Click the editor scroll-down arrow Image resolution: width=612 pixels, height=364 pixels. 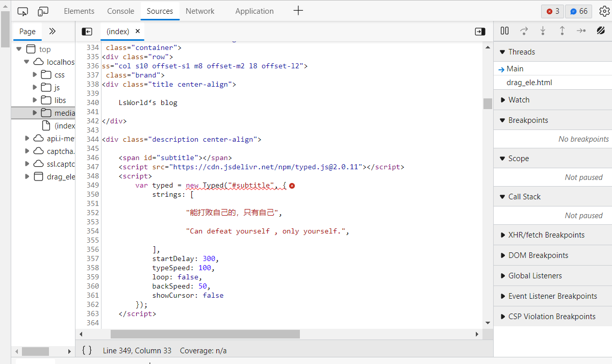click(x=488, y=323)
